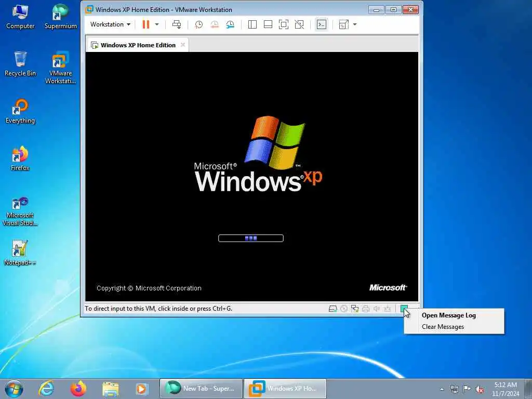Click inside the VM boot screen

coord(252,177)
